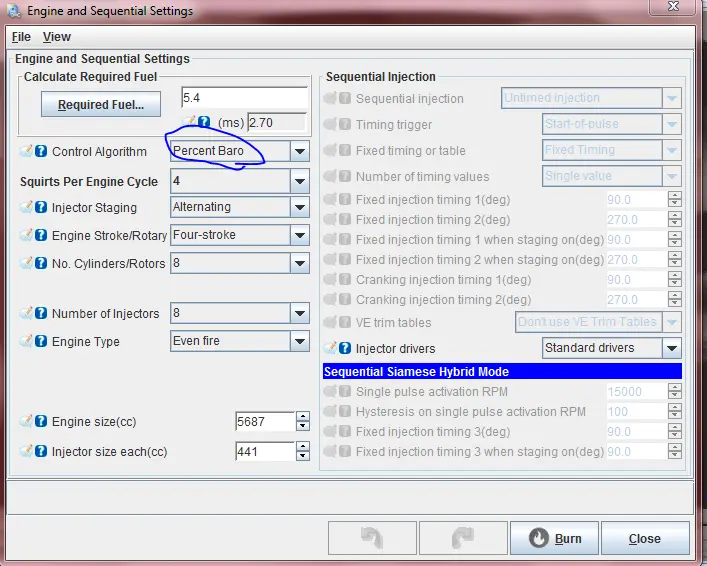Click pencil note icon for Engine Type

tap(26, 341)
